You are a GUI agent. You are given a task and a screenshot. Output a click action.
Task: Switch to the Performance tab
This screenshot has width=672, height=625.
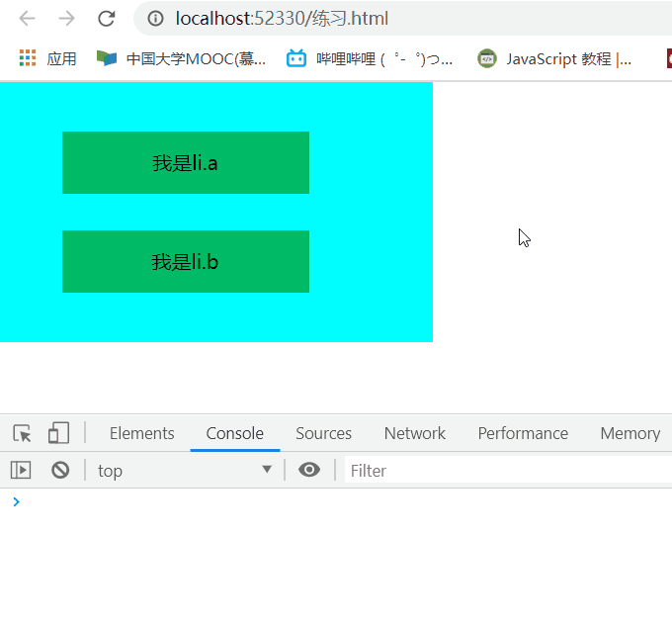tap(523, 433)
